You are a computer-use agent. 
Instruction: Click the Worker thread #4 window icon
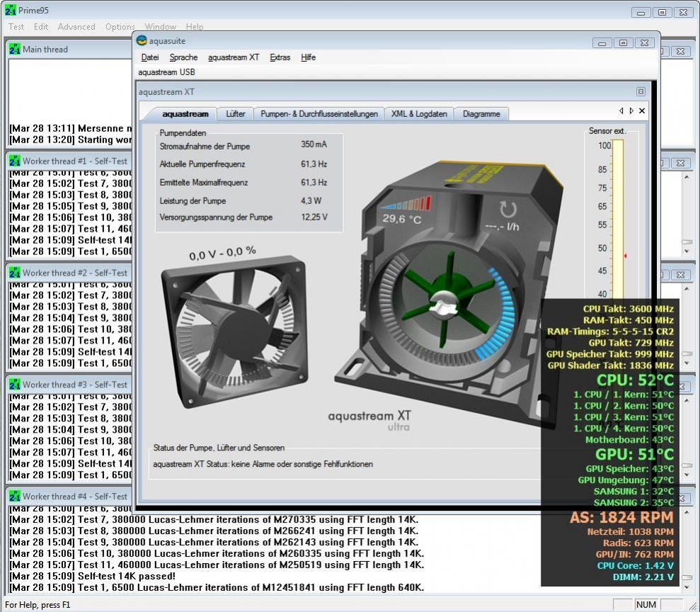[x=15, y=496]
